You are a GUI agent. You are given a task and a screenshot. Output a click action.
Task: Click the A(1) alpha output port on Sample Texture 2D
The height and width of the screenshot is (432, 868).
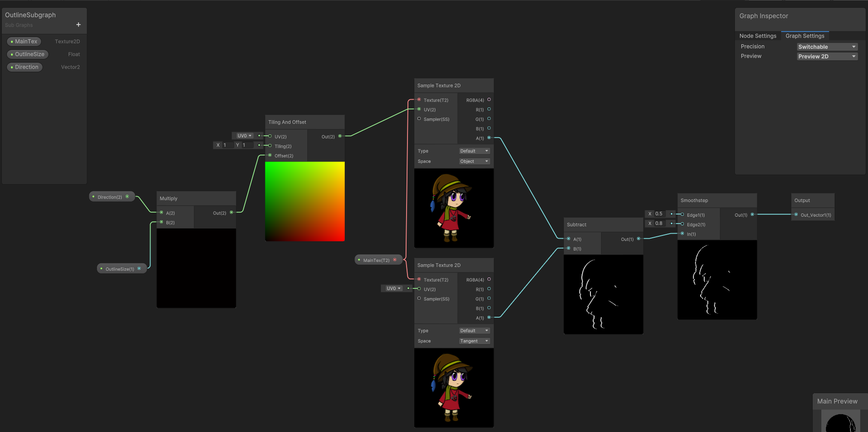click(488, 138)
